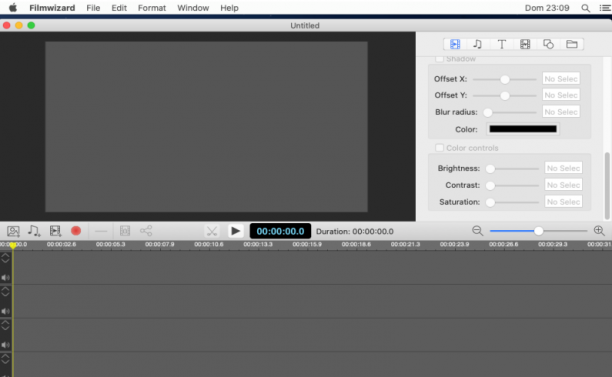Click the add music note icon
This screenshot has width=612, height=377.
pos(34,231)
